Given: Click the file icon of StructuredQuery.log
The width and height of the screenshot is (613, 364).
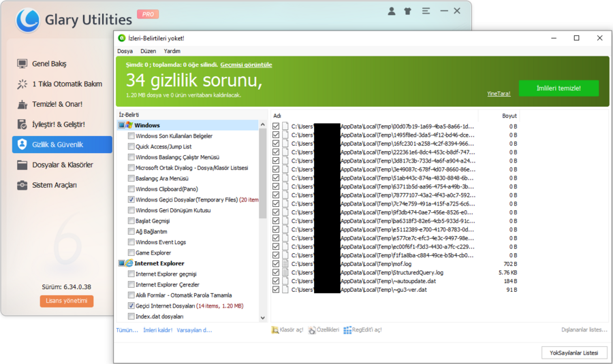Looking at the screenshot, I should tap(285, 273).
